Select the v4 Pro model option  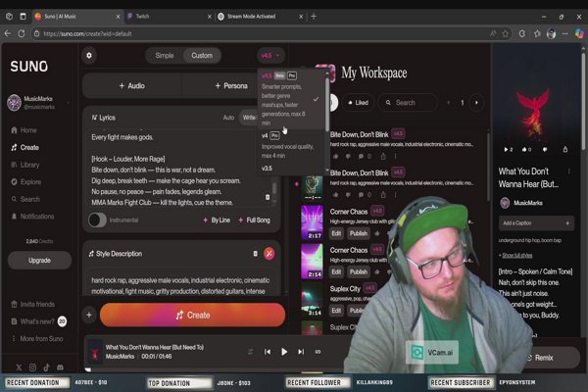coord(290,146)
